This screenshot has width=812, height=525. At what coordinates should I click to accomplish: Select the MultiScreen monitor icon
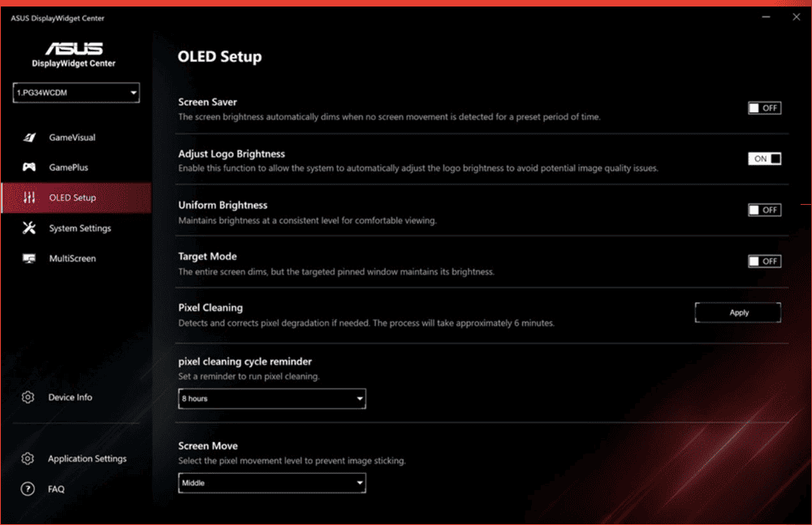[x=30, y=258]
